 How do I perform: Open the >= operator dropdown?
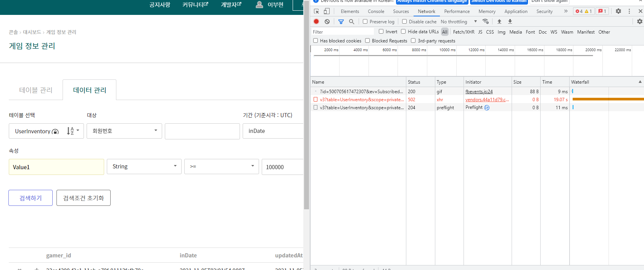click(x=222, y=167)
